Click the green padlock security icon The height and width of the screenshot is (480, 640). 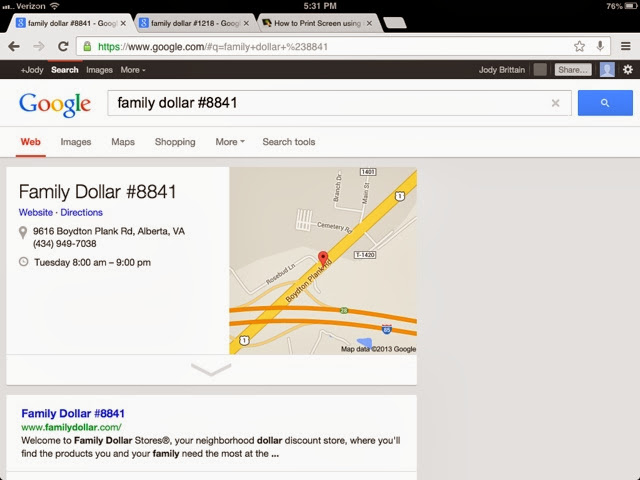pos(87,46)
